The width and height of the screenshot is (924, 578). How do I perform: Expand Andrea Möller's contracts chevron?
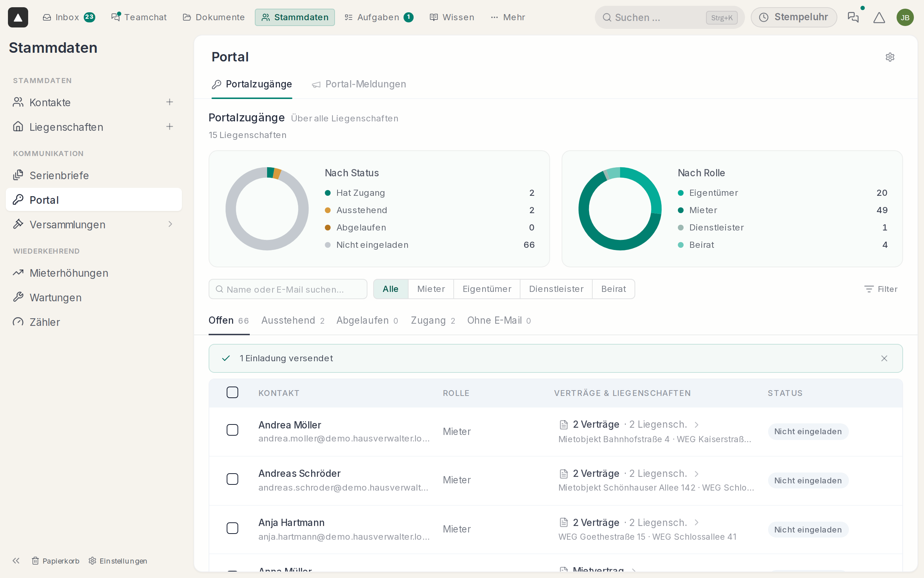[697, 425]
